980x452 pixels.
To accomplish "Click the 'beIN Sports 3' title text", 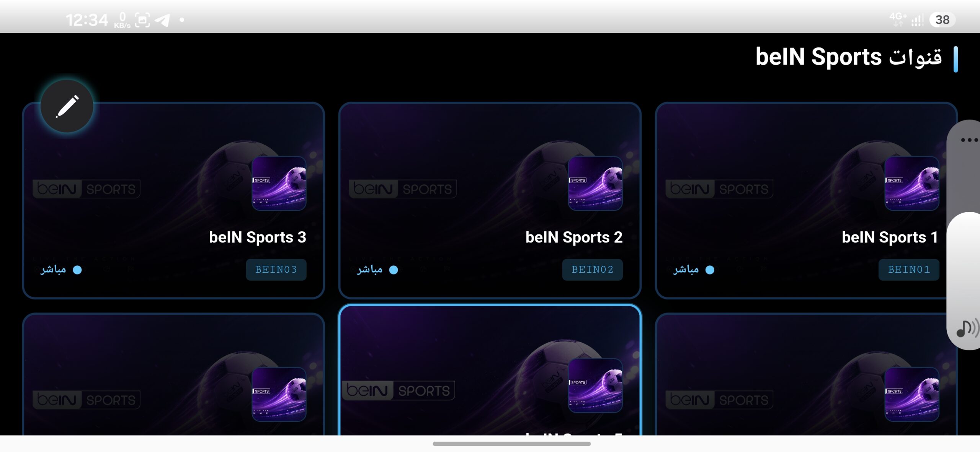I will coord(258,237).
